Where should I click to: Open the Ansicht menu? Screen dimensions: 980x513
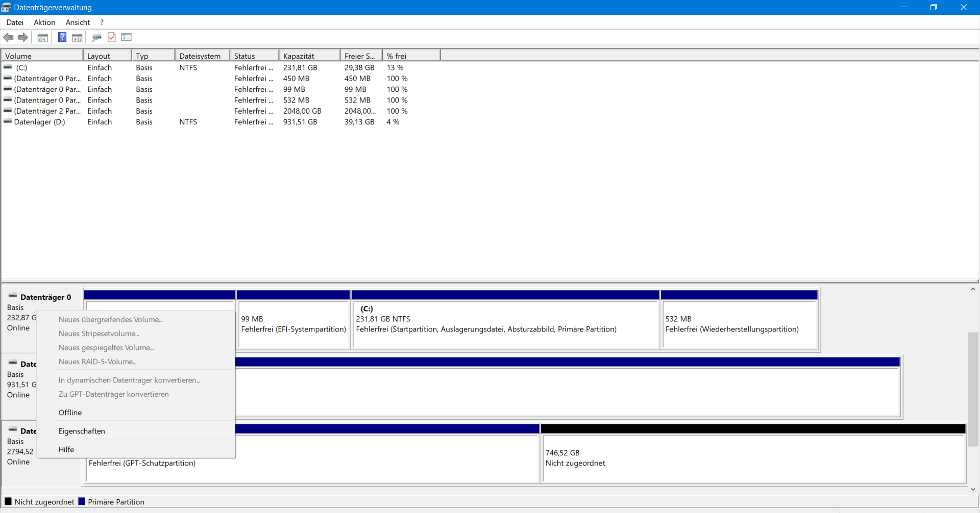(x=78, y=22)
